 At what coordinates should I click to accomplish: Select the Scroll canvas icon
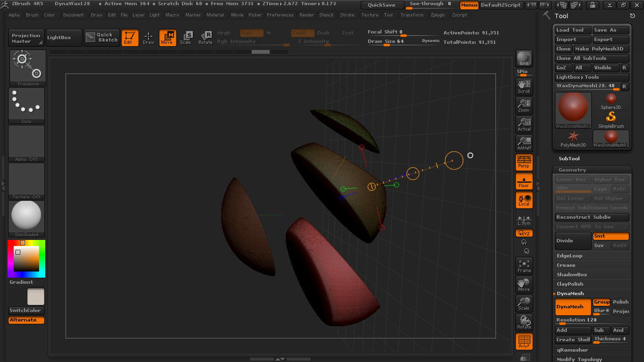pos(524,86)
